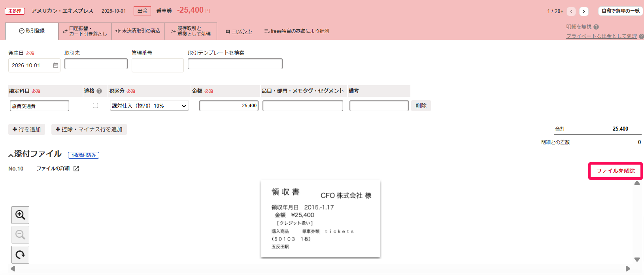The width and height of the screenshot is (644, 275).
Task: Click the 未処理 status badge
Action: point(15,11)
